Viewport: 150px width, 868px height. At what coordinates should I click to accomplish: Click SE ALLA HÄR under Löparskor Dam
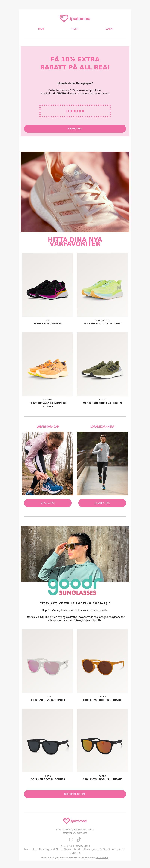tap(48, 503)
